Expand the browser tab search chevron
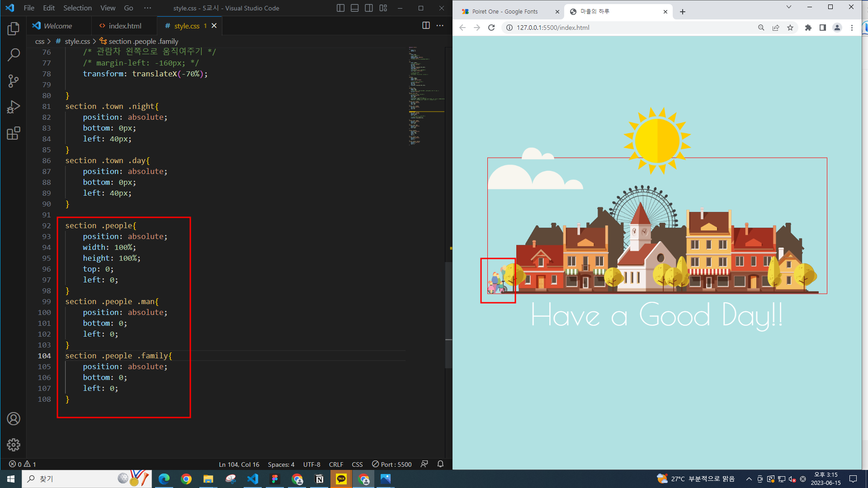 click(789, 7)
